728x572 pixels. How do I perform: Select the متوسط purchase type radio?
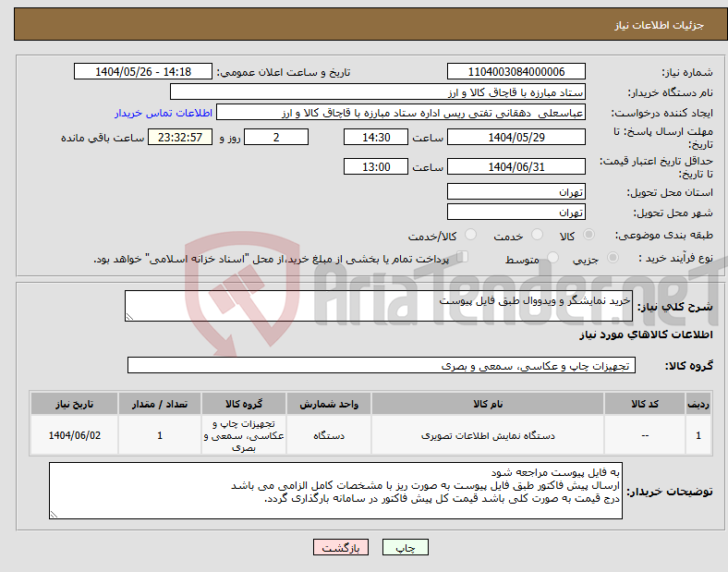tap(552, 257)
